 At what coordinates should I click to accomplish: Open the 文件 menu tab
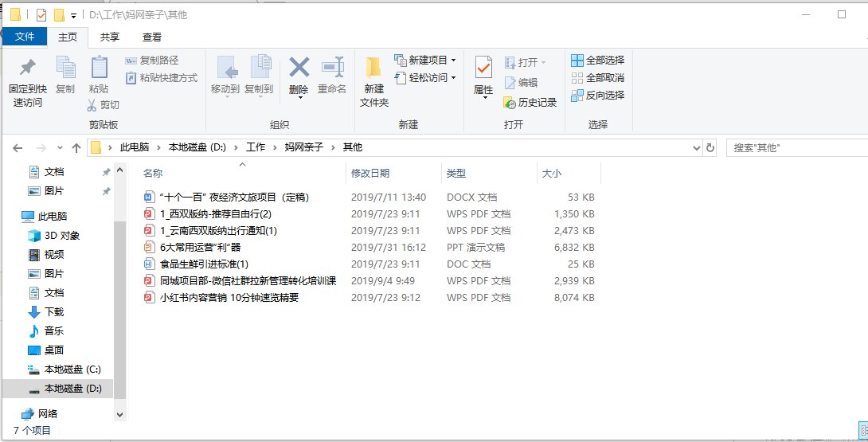(x=25, y=37)
